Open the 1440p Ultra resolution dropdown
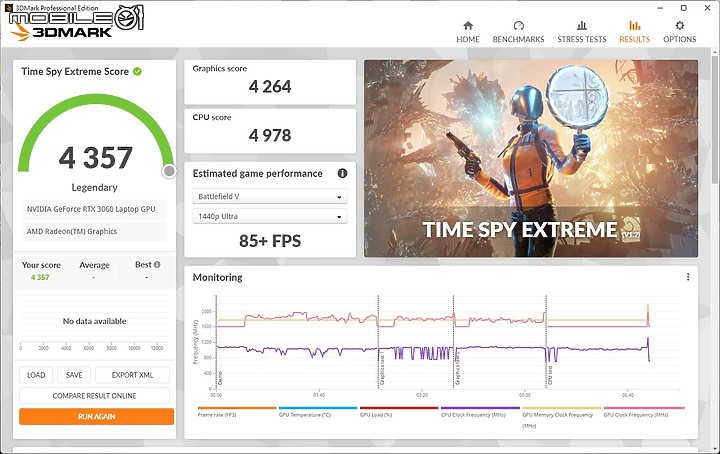 point(270,216)
